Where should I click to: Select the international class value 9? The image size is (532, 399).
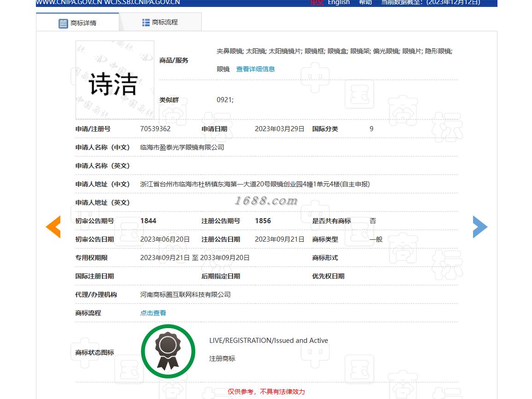point(372,129)
